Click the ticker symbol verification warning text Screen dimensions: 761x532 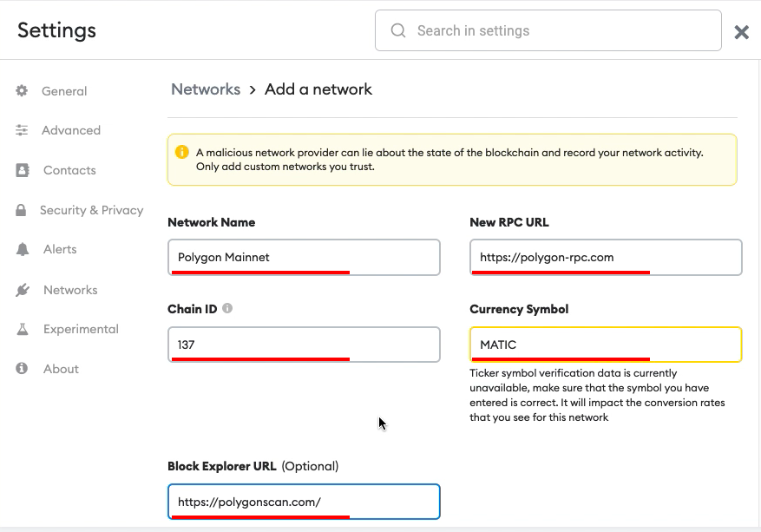[597, 395]
